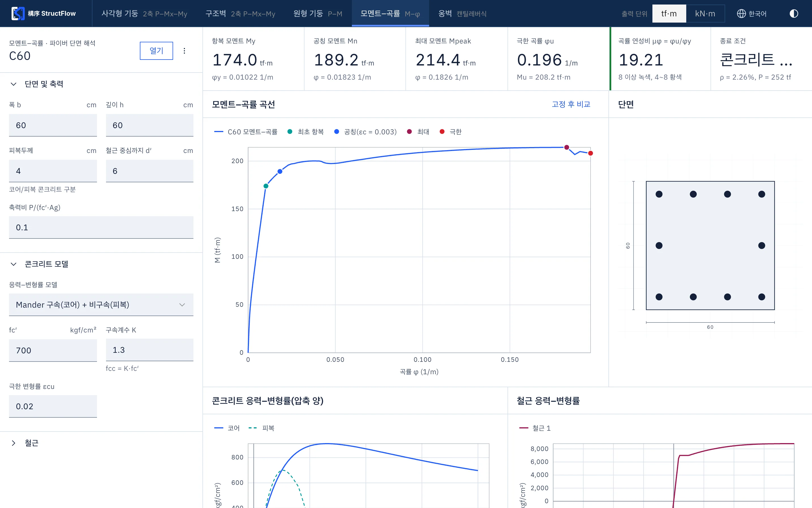Viewport: 812px width, 508px height.
Task: Open the 응력–변형률 모델 dropdown
Action: pos(101,305)
